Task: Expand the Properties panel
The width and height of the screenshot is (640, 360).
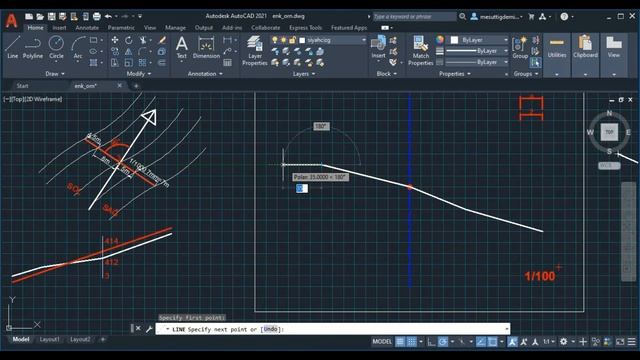Action: click(x=455, y=74)
